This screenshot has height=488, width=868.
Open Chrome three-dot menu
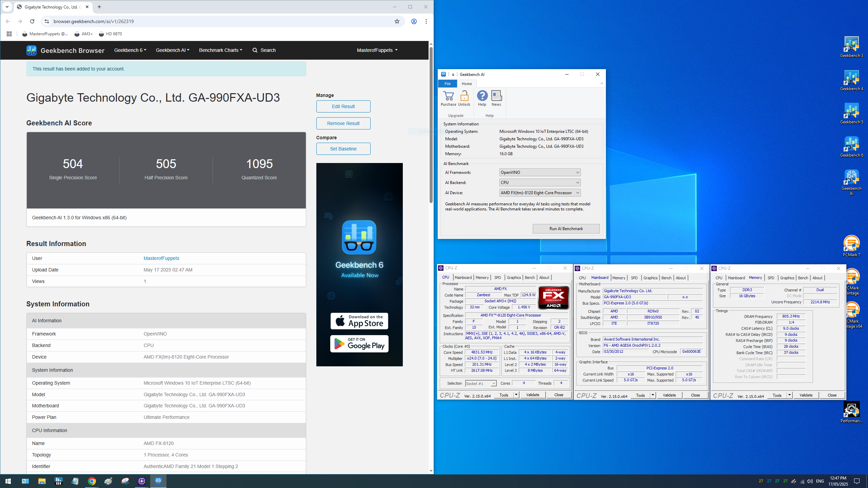(x=426, y=21)
